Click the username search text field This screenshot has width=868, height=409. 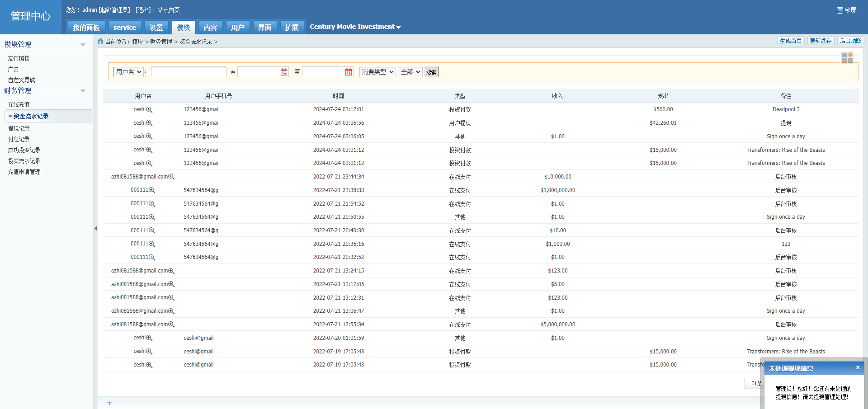coord(189,72)
